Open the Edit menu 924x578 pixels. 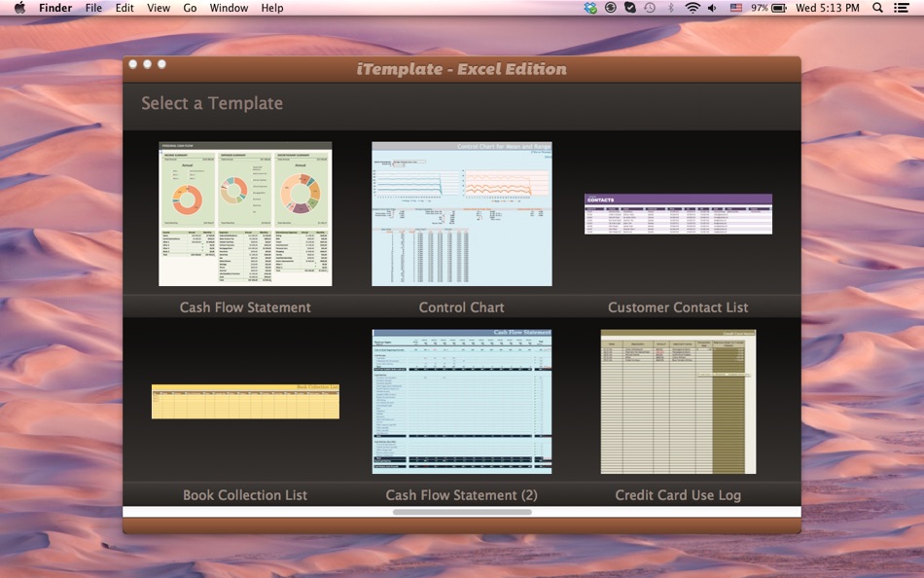tap(124, 8)
